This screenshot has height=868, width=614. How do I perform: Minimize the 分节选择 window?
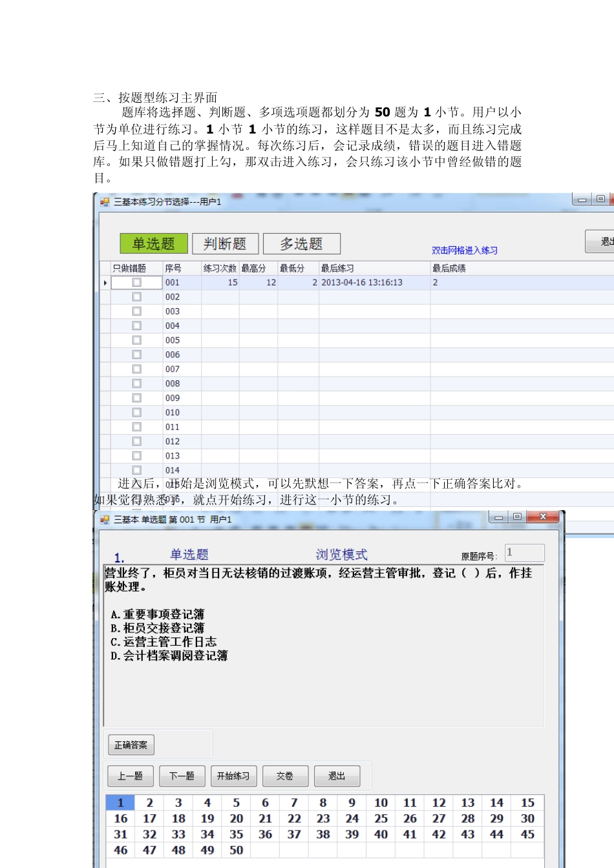pos(582,199)
